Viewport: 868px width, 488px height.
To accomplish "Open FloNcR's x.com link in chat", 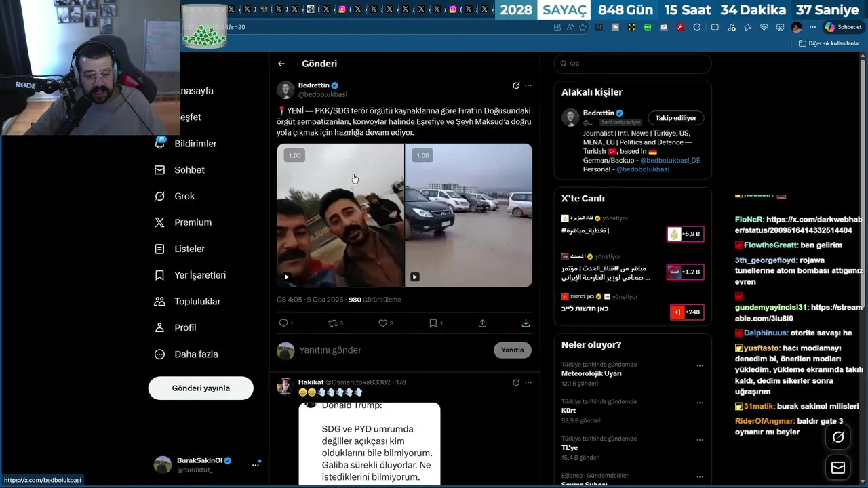I will [799, 225].
